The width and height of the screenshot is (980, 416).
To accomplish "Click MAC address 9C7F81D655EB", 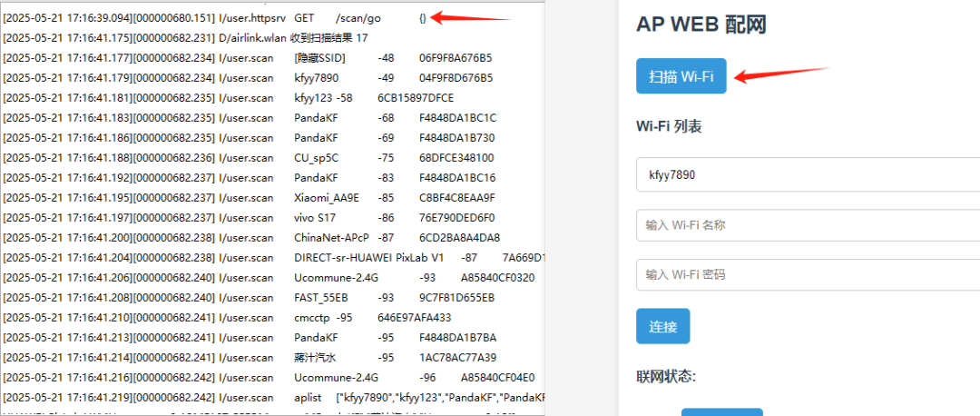I will (x=456, y=297).
